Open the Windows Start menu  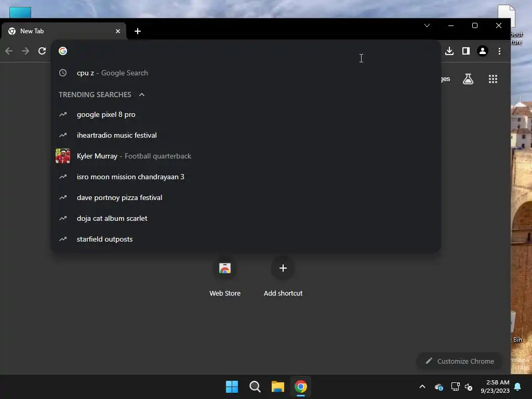tap(232, 387)
